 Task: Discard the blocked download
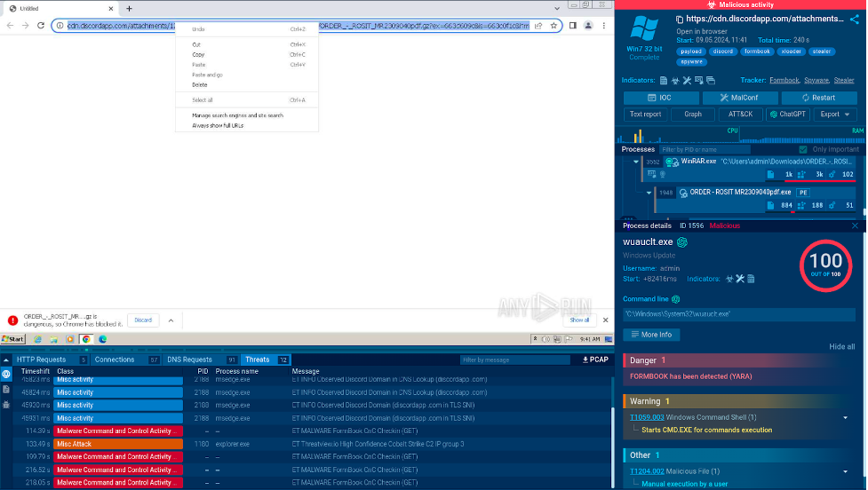[x=143, y=320]
